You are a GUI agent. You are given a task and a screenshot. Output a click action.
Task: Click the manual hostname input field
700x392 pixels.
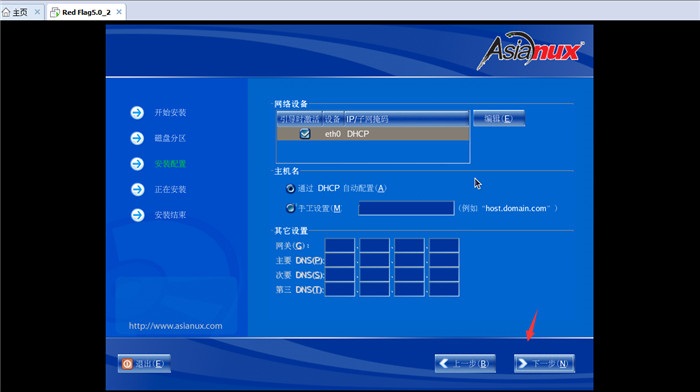pyautogui.click(x=406, y=208)
